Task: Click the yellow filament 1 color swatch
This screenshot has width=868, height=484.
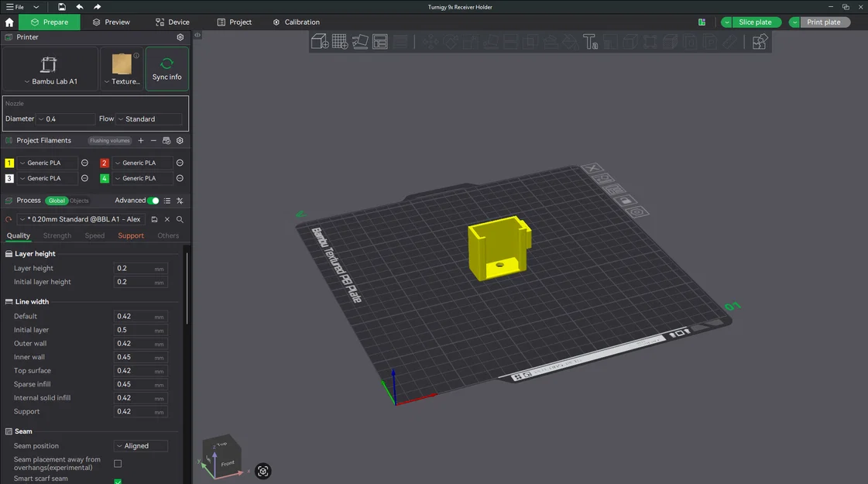Action: (x=9, y=163)
